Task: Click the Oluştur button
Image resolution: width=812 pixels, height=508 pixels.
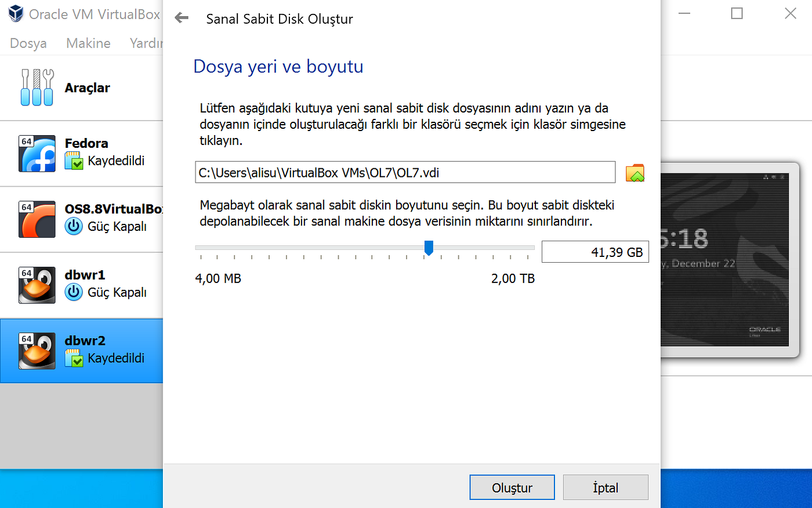Action: (x=512, y=487)
